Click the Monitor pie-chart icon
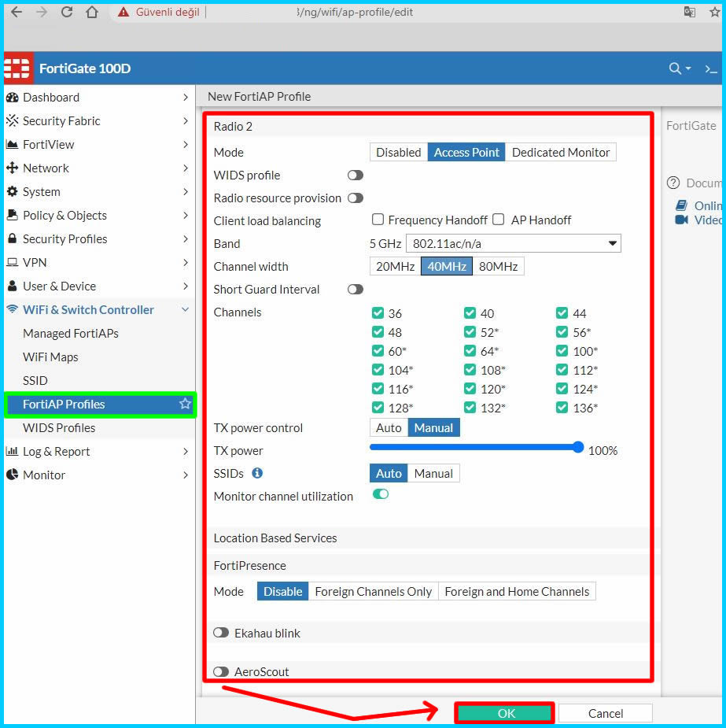Image resolution: width=726 pixels, height=728 pixels. click(12, 475)
